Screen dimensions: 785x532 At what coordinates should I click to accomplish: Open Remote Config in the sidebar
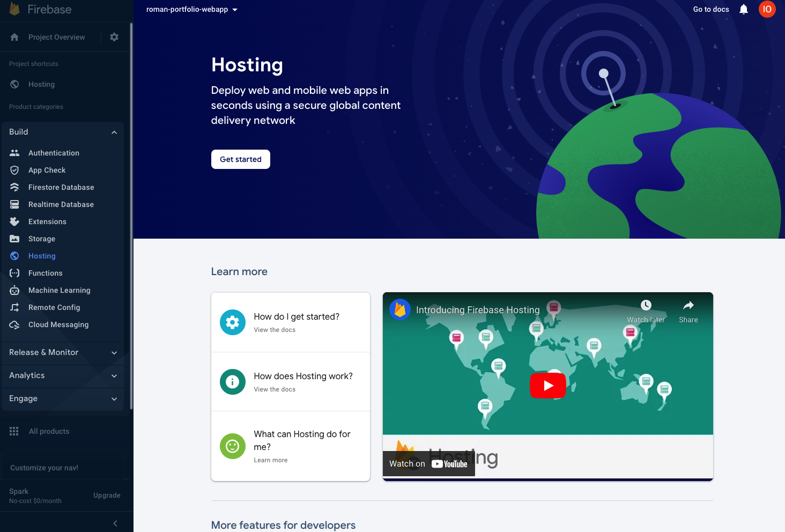tap(54, 307)
